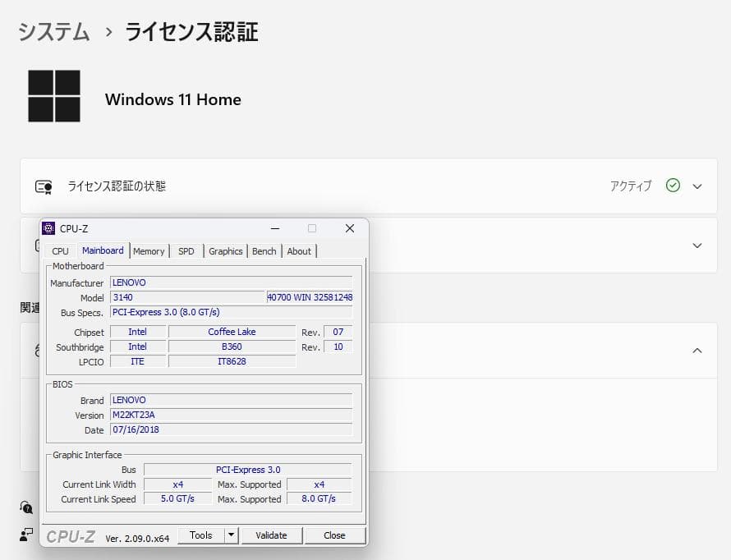Switch to the Memory tab

click(148, 250)
